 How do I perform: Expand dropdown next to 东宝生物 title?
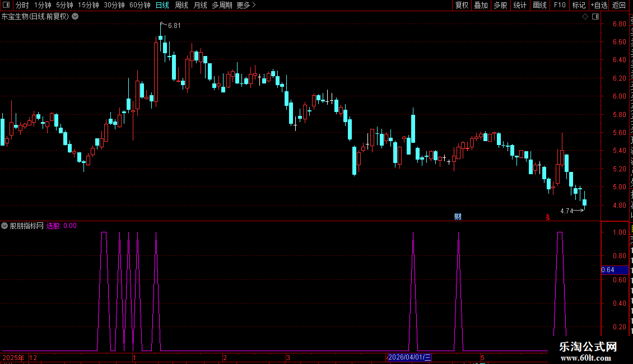75,17
